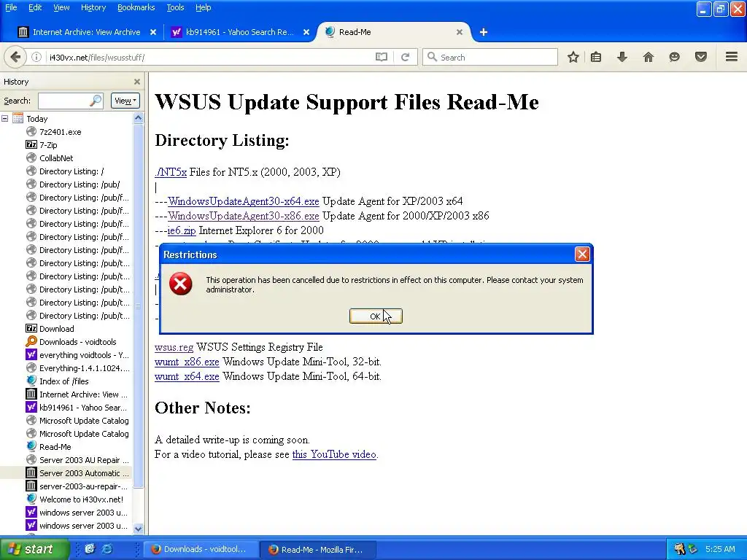747x560 pixels.
Task: Download WindowsUpdateAgent30-x86.exe link
Action: coord(244,216)
